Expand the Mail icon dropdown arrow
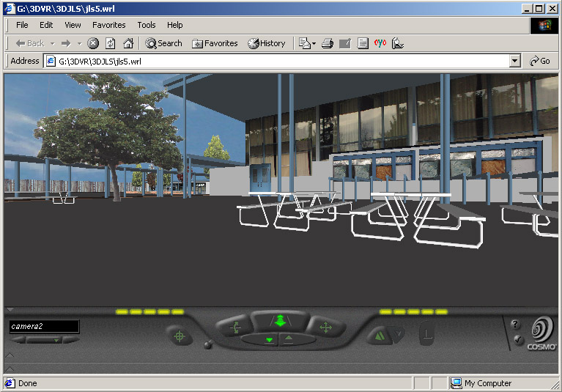Image resolution: width=562 pixels, height=392 pixels. click(x=314, y=44)
